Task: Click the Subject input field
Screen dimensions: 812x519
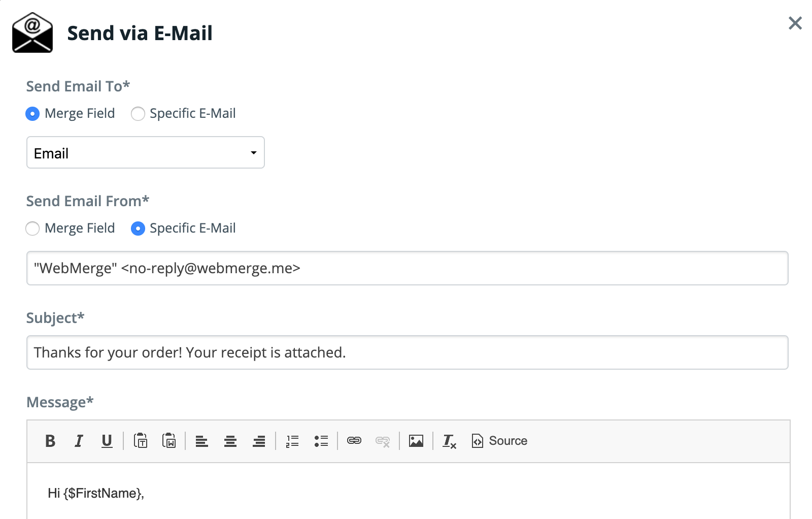Action: (406, 352)
